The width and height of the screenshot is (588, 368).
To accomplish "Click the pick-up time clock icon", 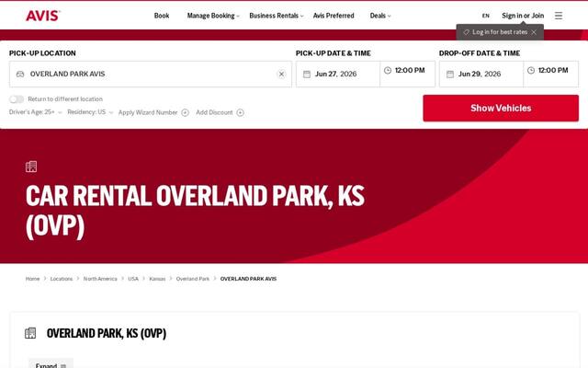I will tap(388, 70).
